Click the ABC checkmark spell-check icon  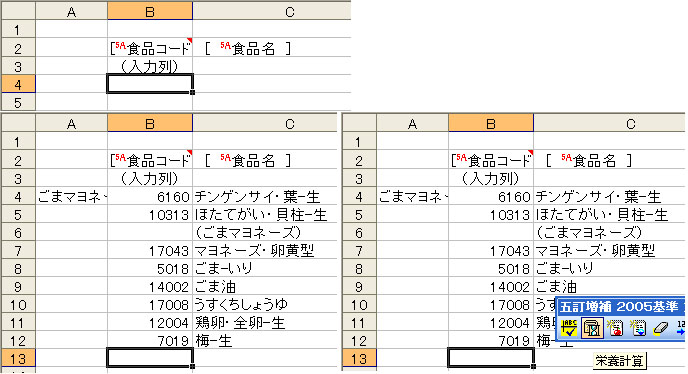pos(569,328)
